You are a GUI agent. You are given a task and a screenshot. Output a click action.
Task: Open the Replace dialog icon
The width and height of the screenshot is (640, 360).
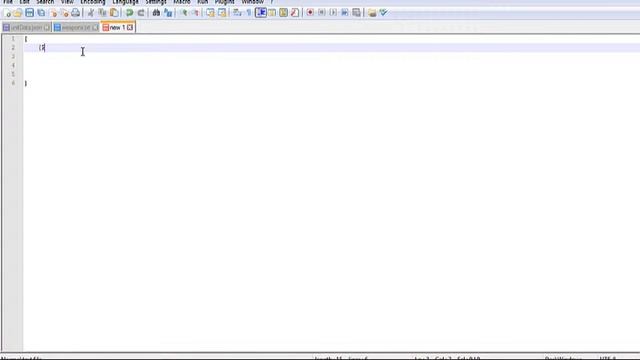tap(168, 13)
